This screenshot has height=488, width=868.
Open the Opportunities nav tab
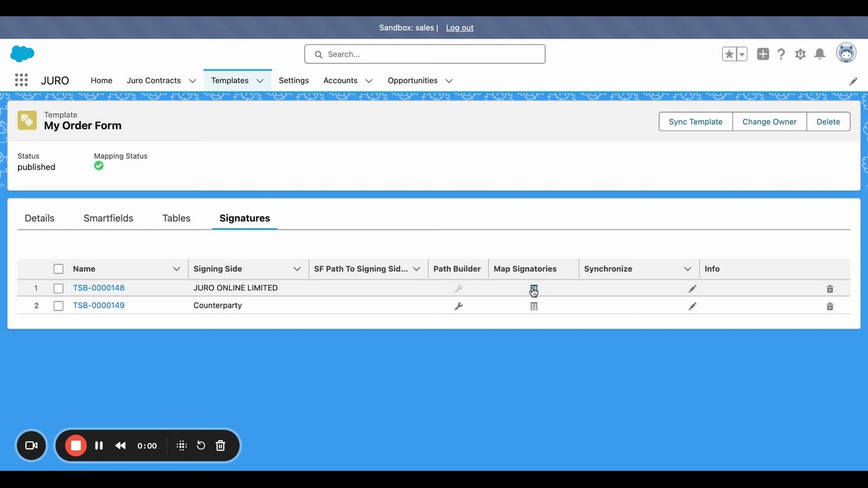(x=412, y=80)
